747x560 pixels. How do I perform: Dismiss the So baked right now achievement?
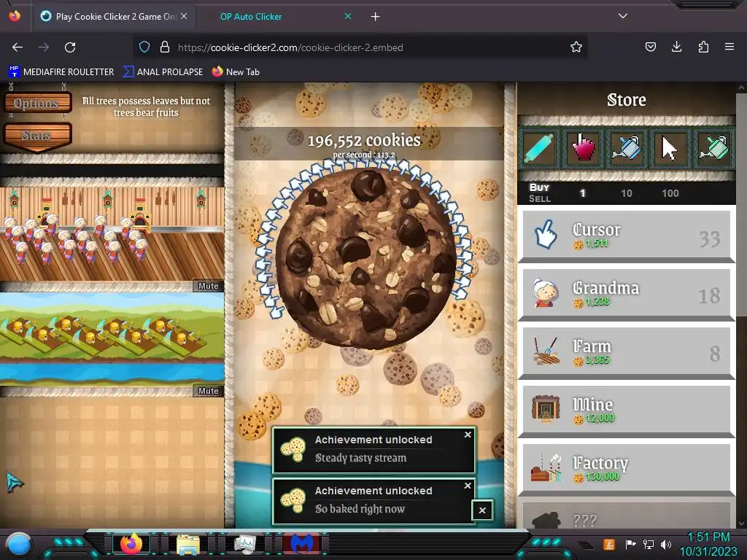468,485
